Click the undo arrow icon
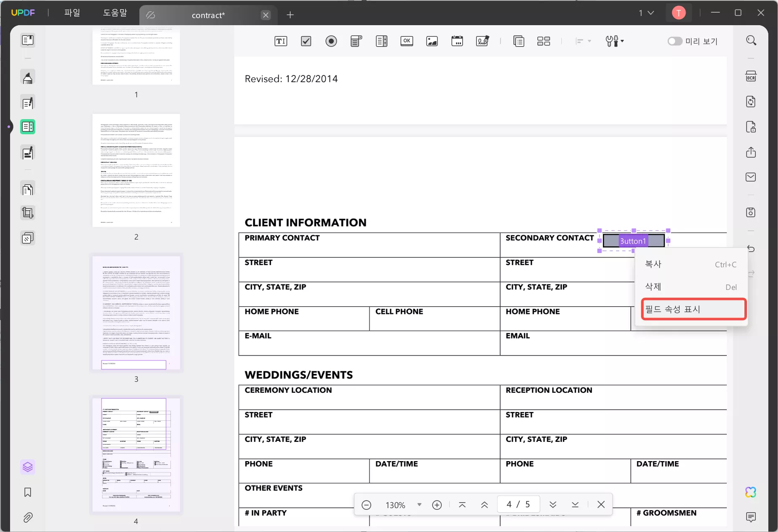Viewport: 778px width, 532px height. [x=751, y=249]
